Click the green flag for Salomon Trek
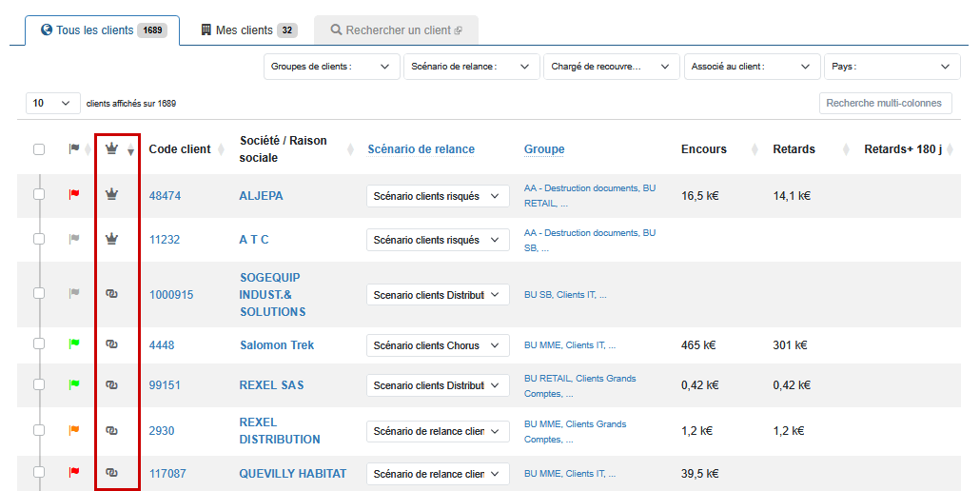 point(74,344)
